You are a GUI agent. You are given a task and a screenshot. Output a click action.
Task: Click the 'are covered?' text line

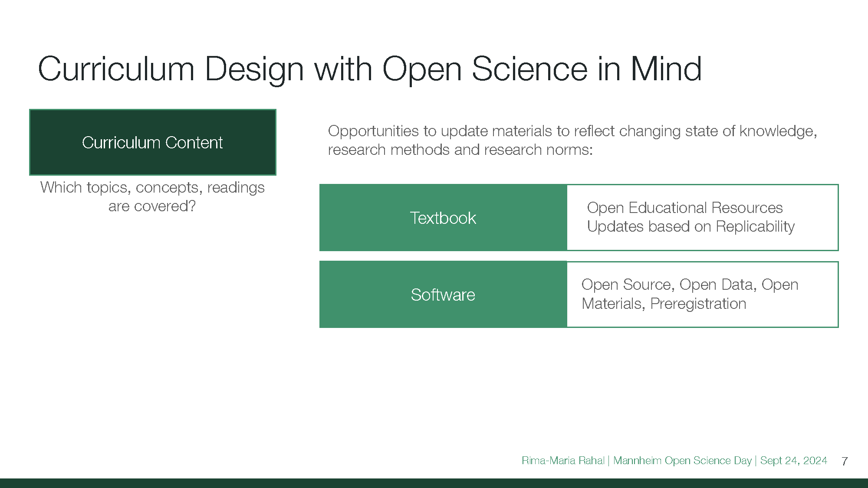pos(152,206)
